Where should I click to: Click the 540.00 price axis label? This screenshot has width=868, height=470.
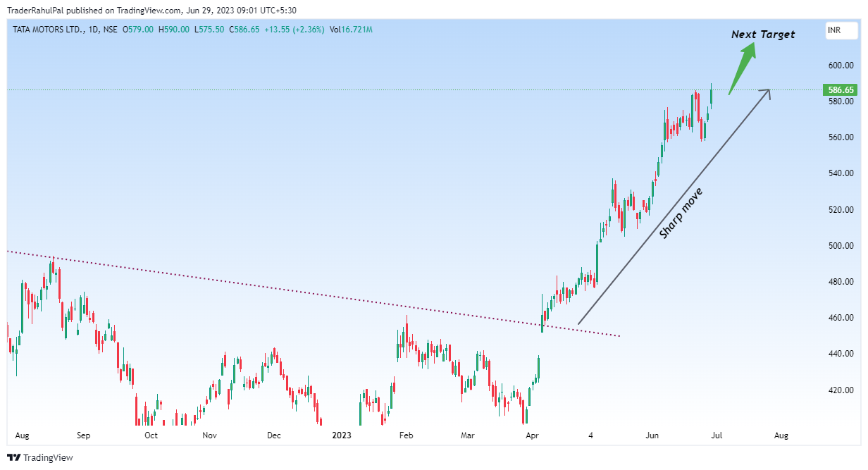[841, 173]
